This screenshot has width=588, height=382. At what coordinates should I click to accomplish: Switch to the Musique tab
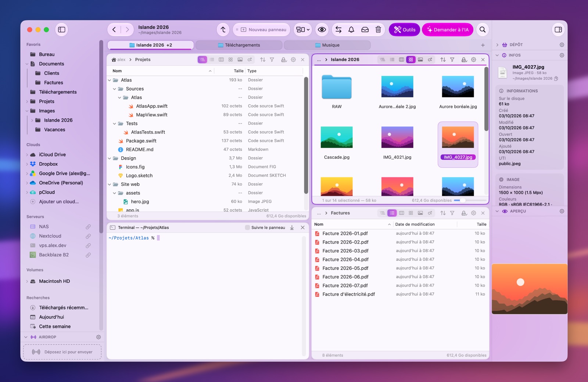coord(327,45)
